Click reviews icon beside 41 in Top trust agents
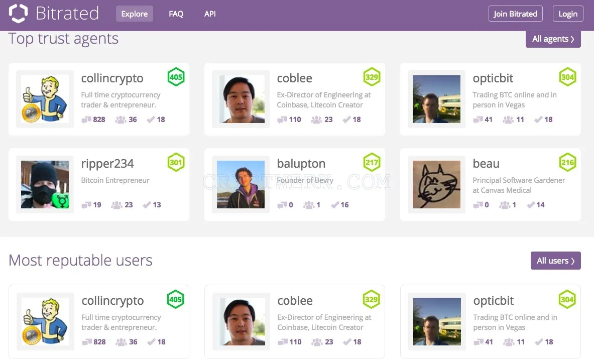This screenshot has height=364, width=594. tap(478, 119)
